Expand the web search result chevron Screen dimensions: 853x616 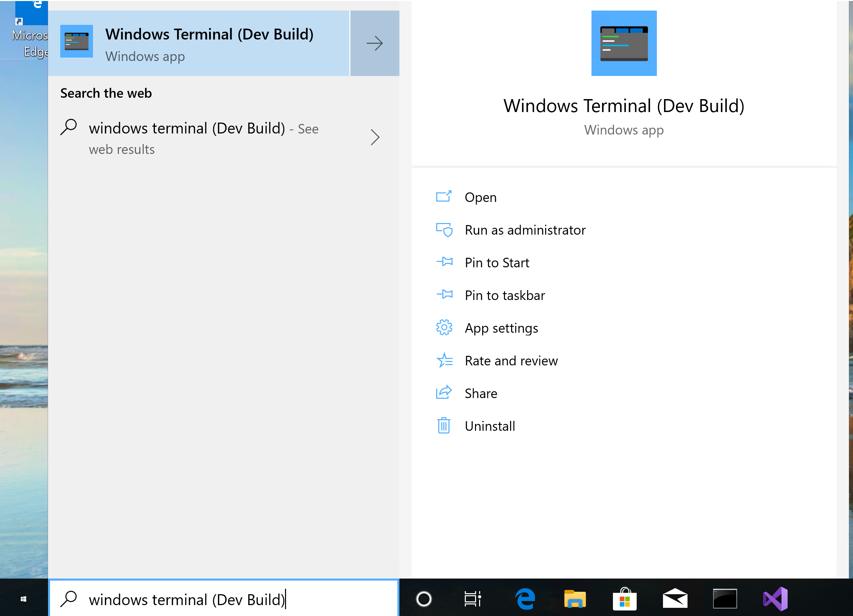[x=375, y=138]
